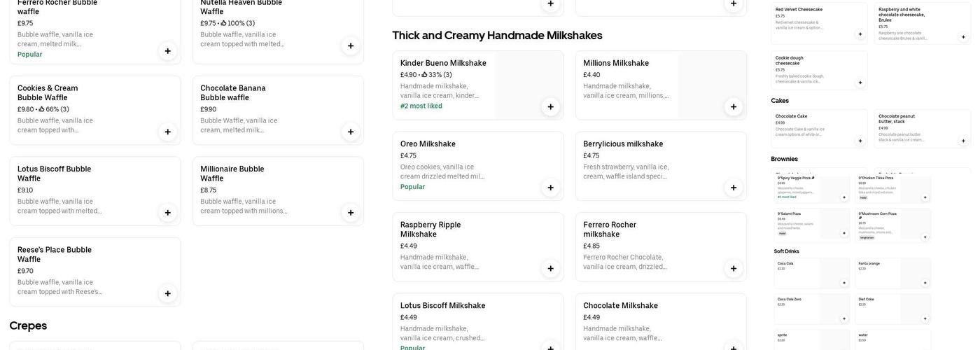Screen dimensions: 980x350
Task: Add Raspberry Ripple Milkshake to basket
Action: click(550, 268)
